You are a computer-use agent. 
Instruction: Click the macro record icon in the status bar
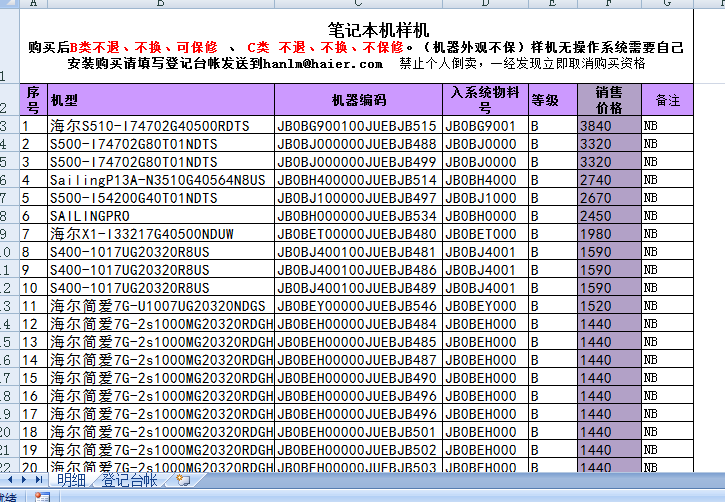point(42,497)
